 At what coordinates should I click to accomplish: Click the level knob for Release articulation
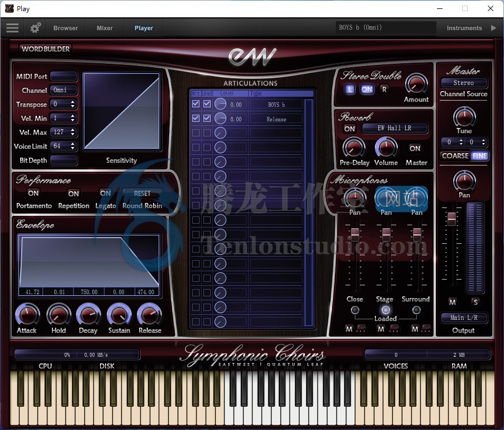(x=220, y=119)
